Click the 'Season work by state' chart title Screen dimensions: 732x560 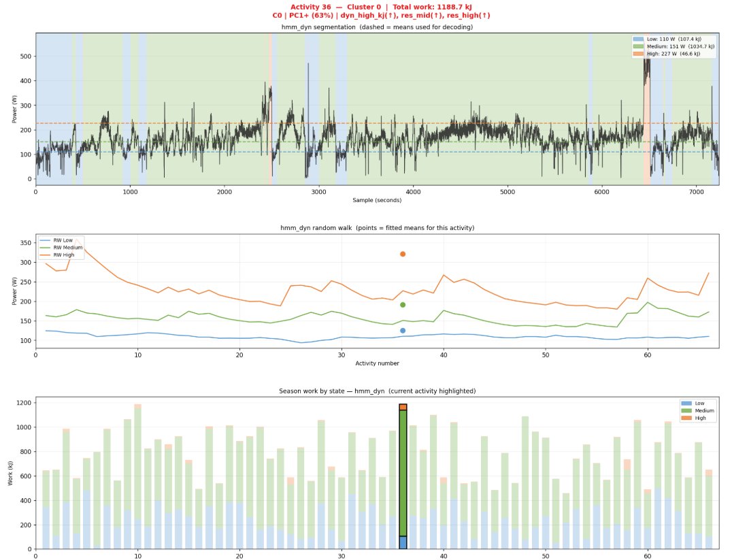click(377, 391)
